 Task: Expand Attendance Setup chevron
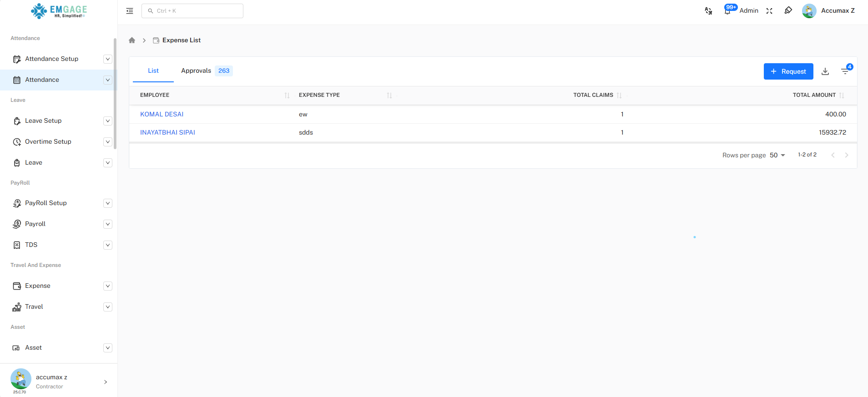point(108,59)
